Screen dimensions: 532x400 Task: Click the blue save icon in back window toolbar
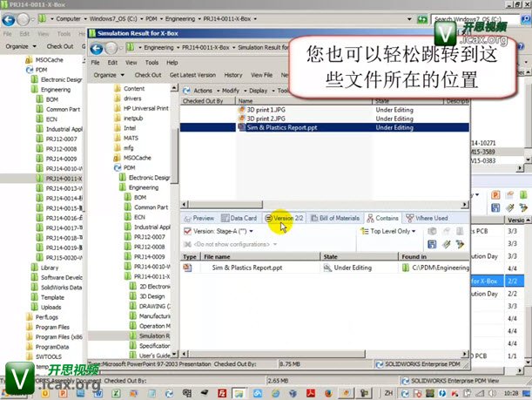(x=495, y=207)
